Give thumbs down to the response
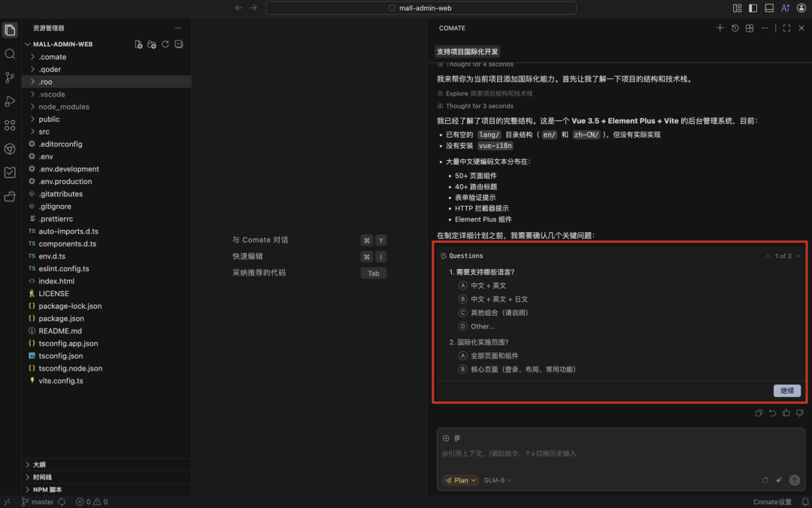 pyautogui.click(x=799, y=413)
